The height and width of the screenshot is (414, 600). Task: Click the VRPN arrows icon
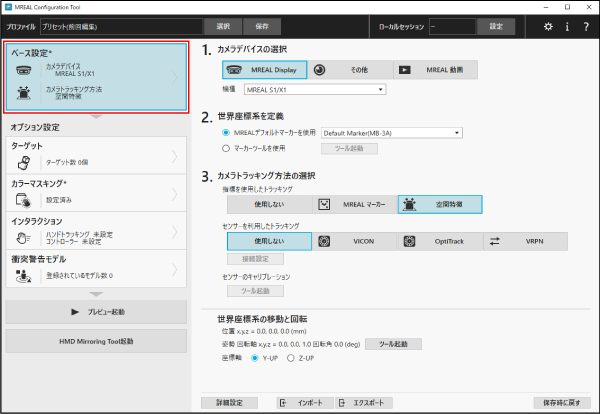point(495,241)
